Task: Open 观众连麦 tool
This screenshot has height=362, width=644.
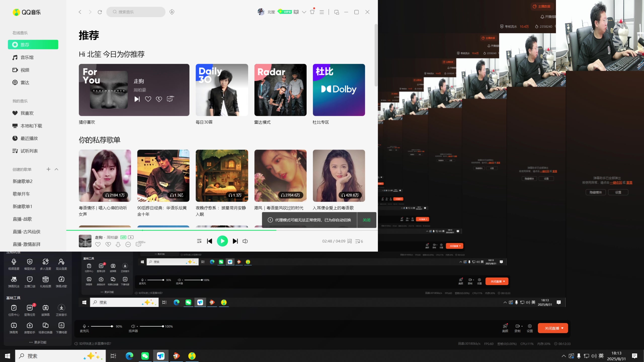Action: [x=61, y=264]
